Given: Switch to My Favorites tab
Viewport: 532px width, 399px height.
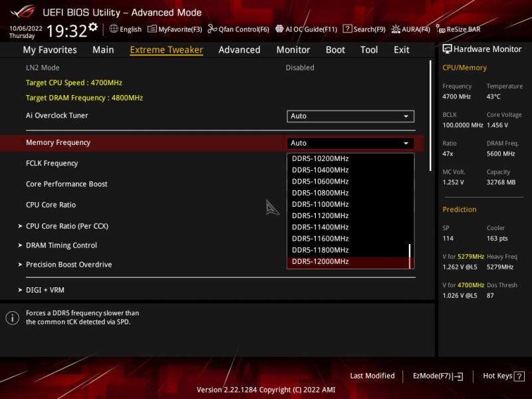Looking at the screenshot, I should (50, 50).
